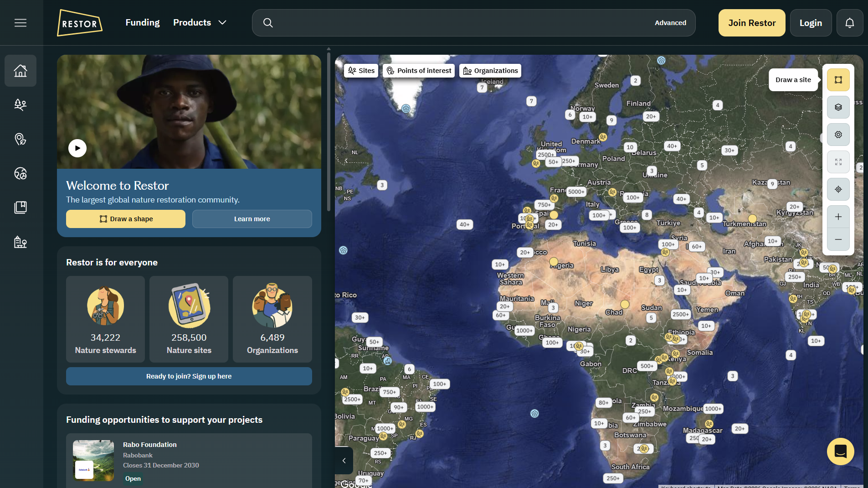The width and height of the screenshot is (868, 488).
Task: Zoom in on the map
Action: coord(838,217)
